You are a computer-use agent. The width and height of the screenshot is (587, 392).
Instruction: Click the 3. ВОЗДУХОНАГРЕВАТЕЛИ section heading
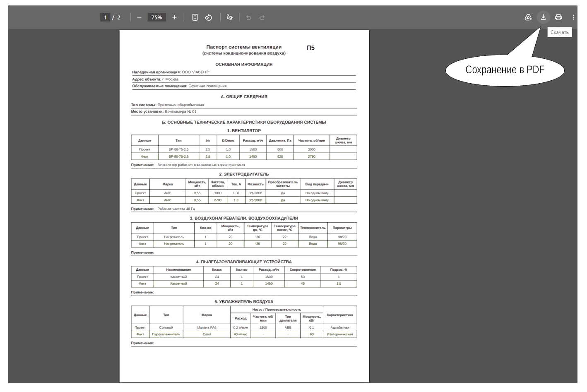(x=244, y=218)
